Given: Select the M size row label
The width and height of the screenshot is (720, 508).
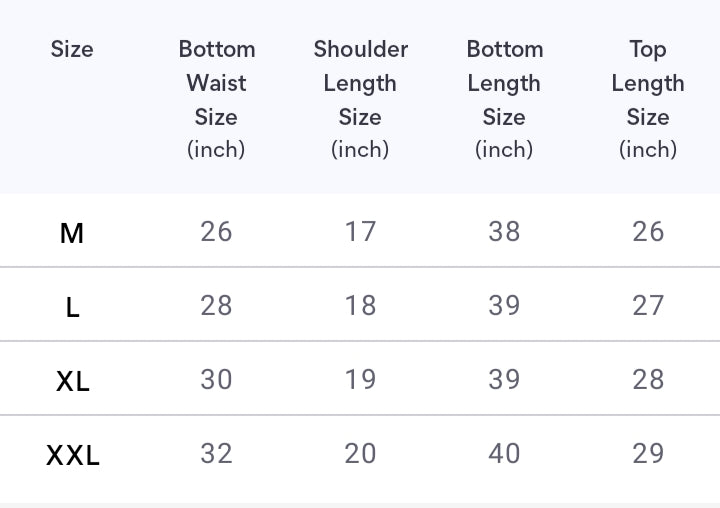Looking at the screenshot, I should (72, 233).
